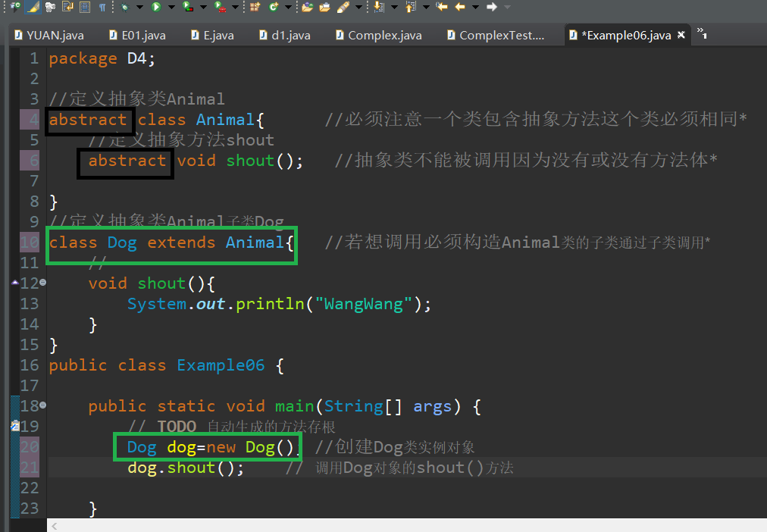
Task: Switch to the E01.java tab
Action: tap(137, 35)
